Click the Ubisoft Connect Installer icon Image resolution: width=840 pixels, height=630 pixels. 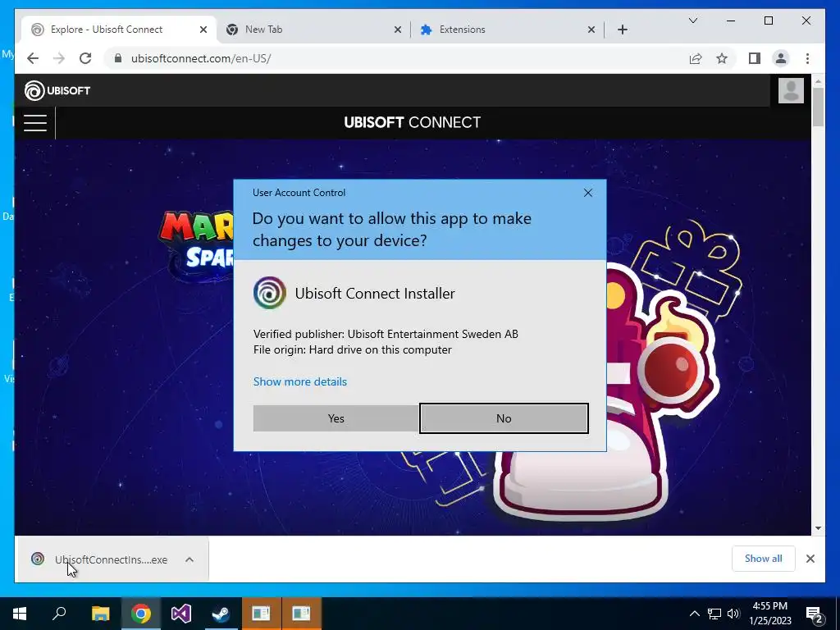tap(269, 293)
